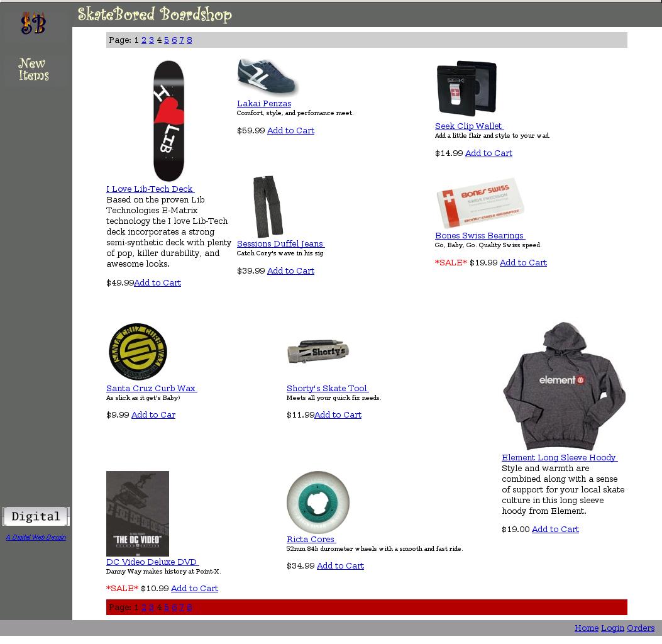This screenshot has height=644, width=662.
Task: Follow the A Digital Web Design link
Action: pos(36,537)
